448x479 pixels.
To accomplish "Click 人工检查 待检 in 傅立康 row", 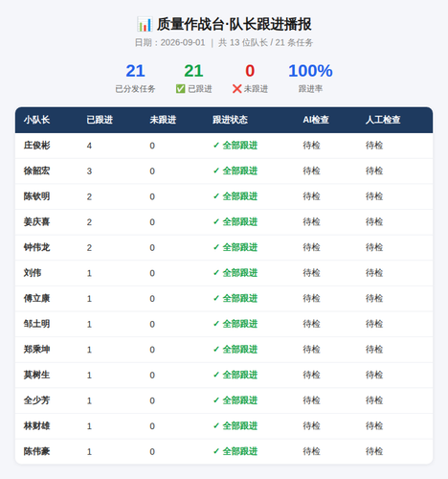I will (x=374, y=299).
